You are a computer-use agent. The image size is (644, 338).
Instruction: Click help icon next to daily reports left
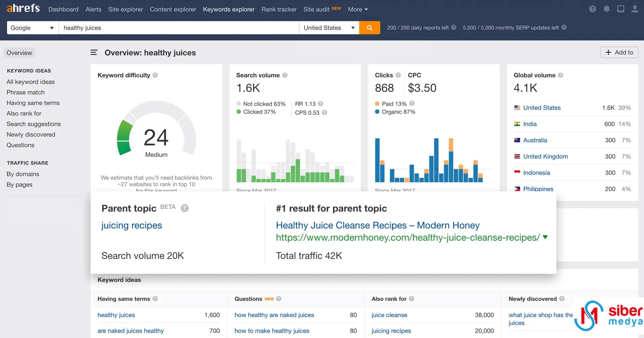point(454,27)
